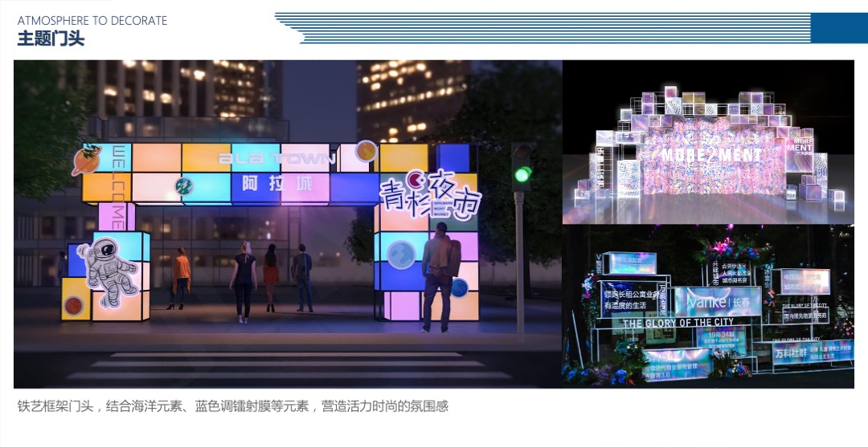Screen dimensions: 868x448
Task: Click the solid blue block in the header
Action: 837,27
